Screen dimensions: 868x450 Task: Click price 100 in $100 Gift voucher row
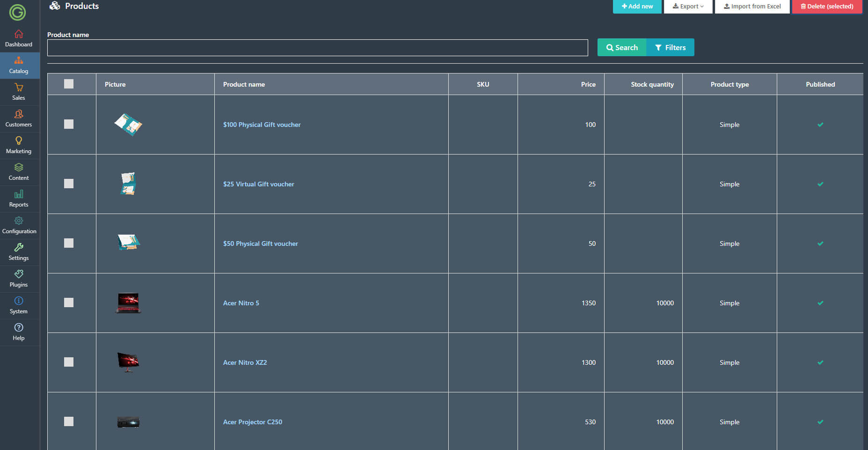[x=590, y=125]
